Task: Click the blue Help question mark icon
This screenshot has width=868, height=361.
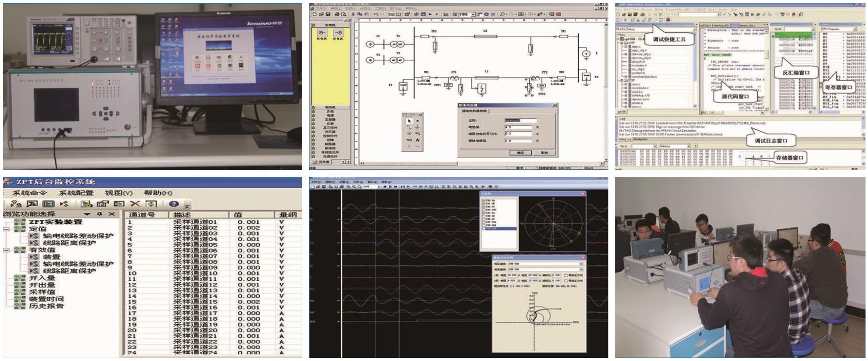Action: coord(174,204)
